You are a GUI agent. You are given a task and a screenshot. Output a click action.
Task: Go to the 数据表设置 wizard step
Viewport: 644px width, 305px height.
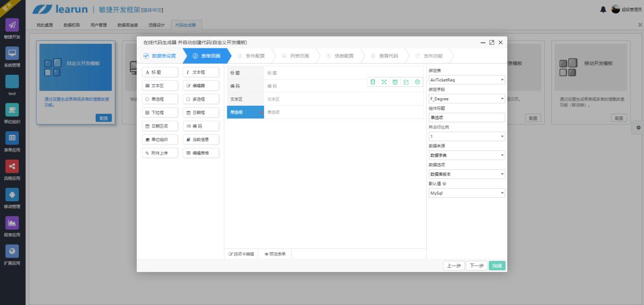pyautogui.click(x=160, y=56)
